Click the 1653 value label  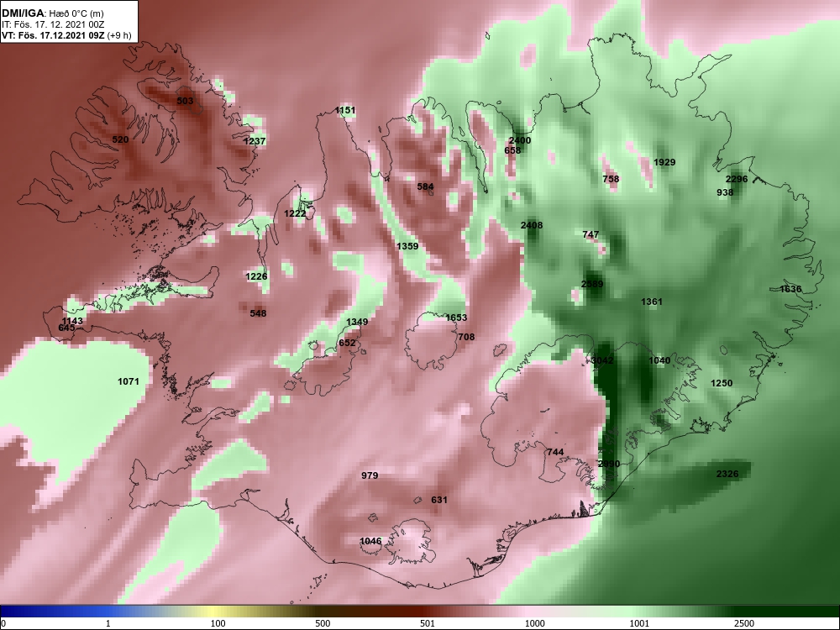click(456, 318)
